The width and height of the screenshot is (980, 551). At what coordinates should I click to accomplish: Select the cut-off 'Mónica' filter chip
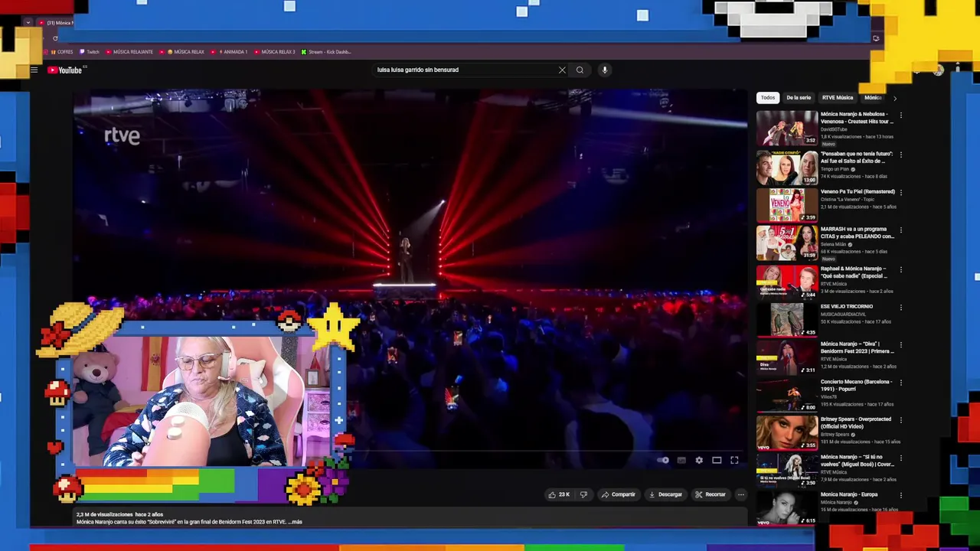coord(873,98)
